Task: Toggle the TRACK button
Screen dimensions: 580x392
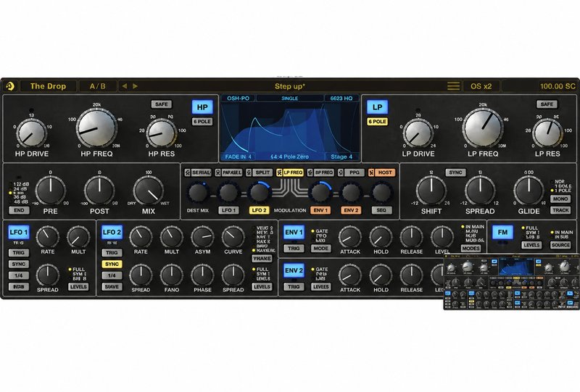Action: [560, 210]
